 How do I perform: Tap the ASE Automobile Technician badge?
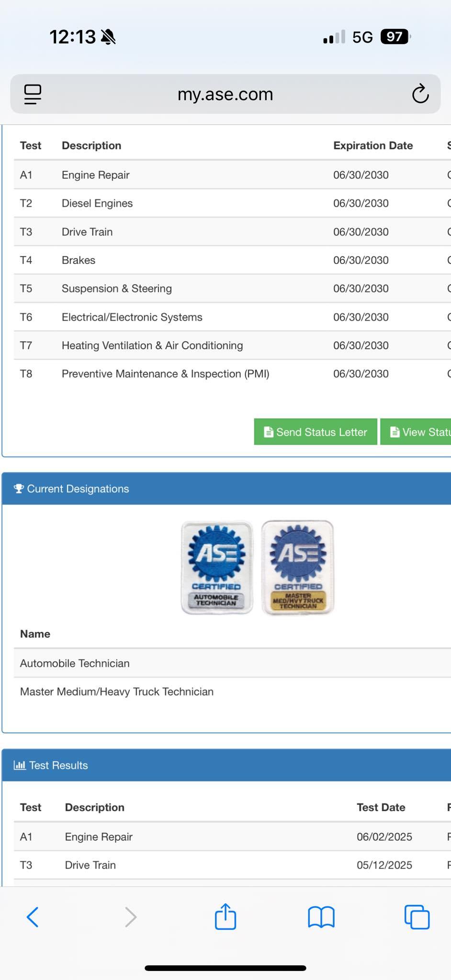click(x=217, y=568)
